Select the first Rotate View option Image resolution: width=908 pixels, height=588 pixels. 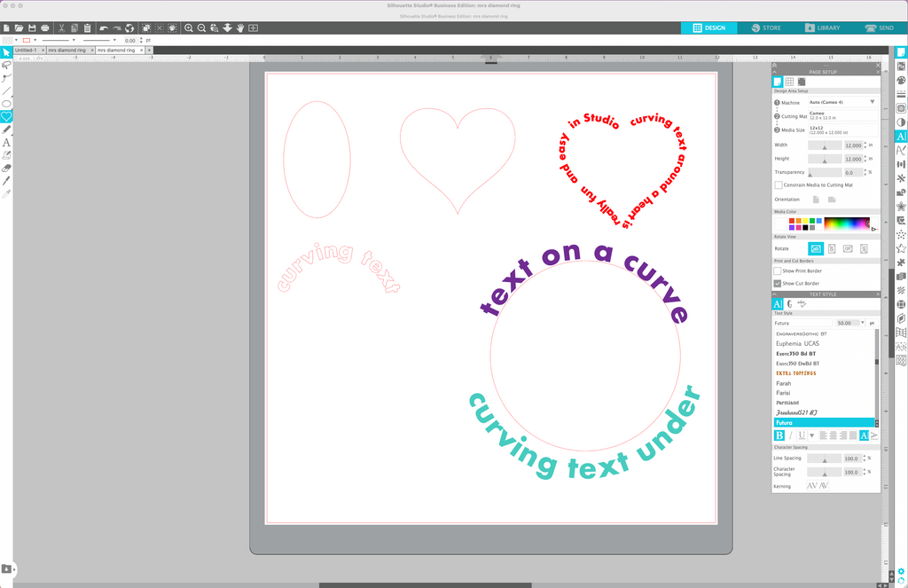816,248
